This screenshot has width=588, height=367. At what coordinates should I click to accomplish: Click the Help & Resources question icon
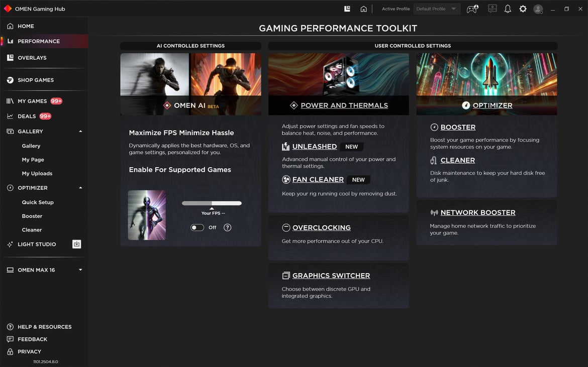point(10,327)
